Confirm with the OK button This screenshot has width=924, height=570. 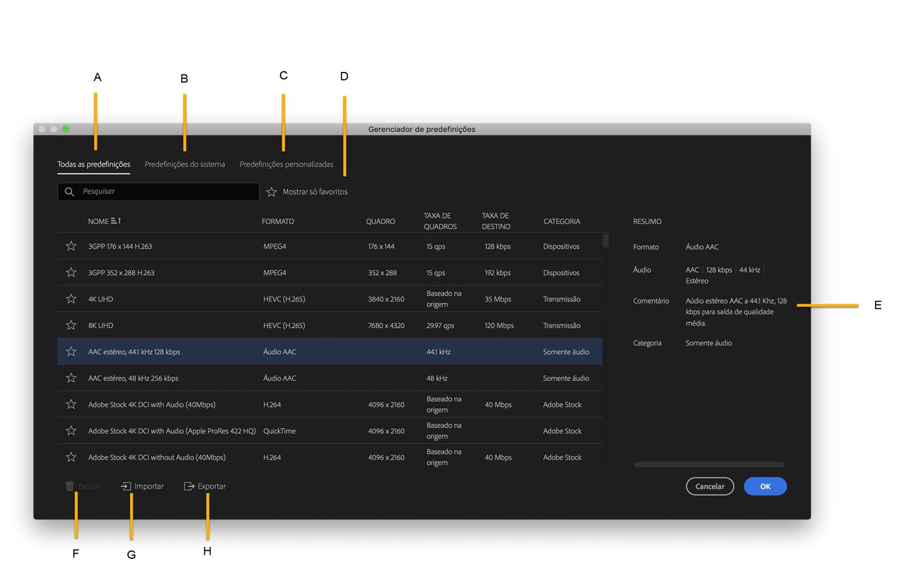click(765, 486)
